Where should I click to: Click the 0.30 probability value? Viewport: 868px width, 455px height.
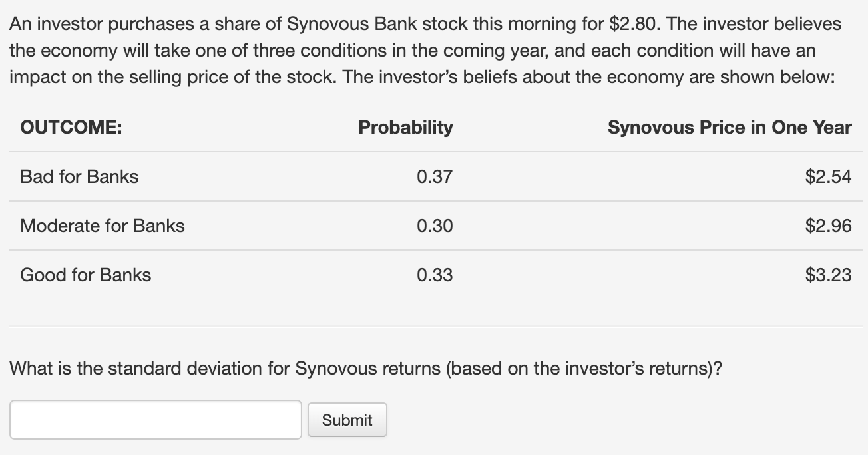click(434, 226)
